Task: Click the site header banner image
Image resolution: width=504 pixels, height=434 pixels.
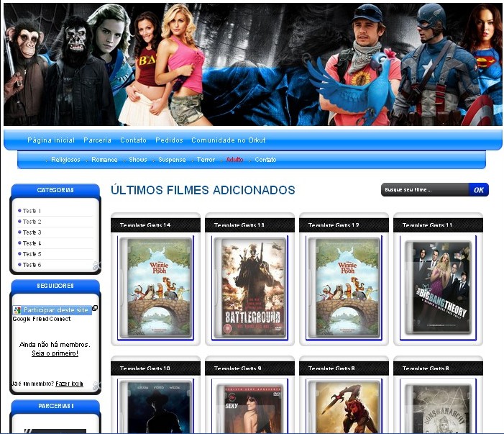Action: click(x=252, y=64)
